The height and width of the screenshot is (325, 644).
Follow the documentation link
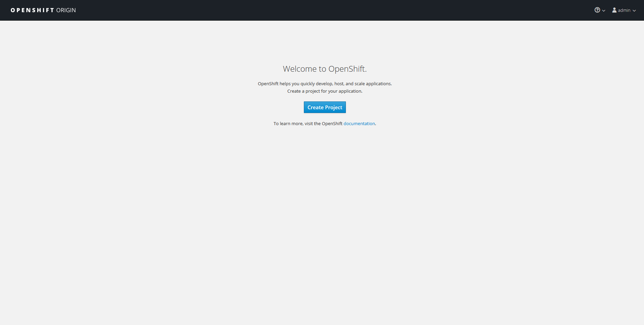click(x=359, y=123)
